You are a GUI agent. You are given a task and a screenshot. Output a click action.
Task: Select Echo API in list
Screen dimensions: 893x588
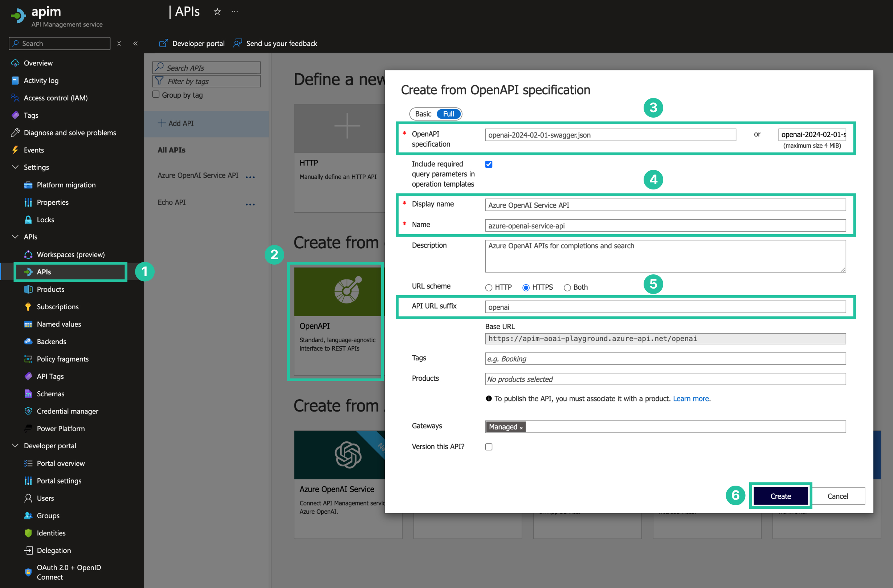pos(171,202)
